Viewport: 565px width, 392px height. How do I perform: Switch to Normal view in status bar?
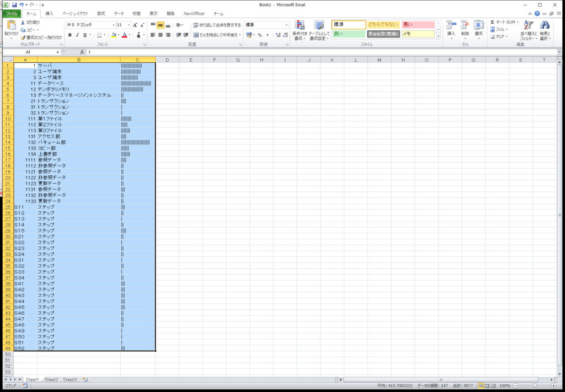(481, 385)
